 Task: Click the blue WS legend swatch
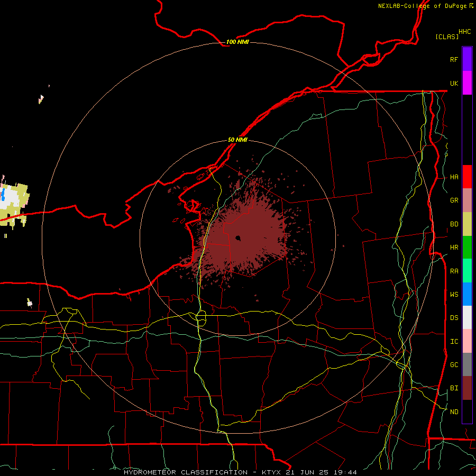(x=467, y=294)
